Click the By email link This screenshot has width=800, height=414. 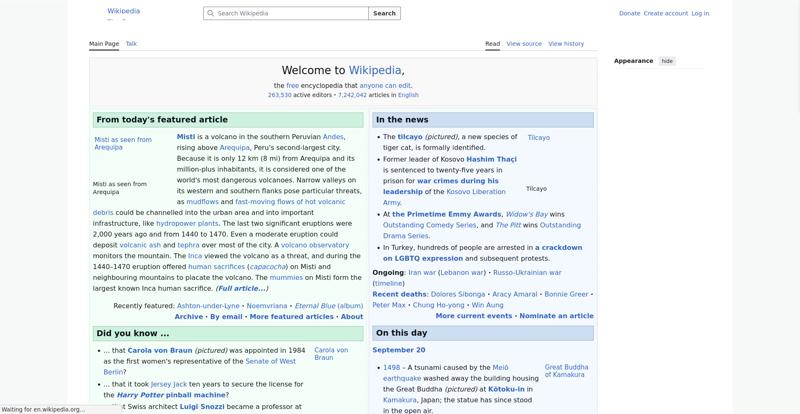click(x=226, y=316)
